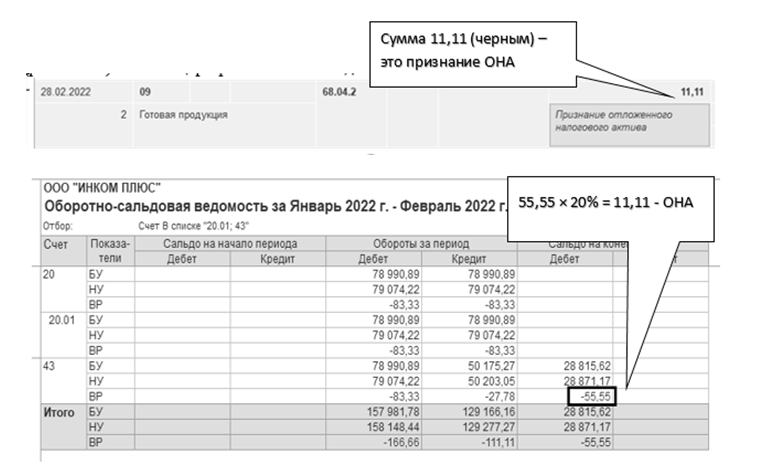Click credit account 68.04.2 in the posting row
This screenshot has height=471, width=757.
click(x=339, y=92)
